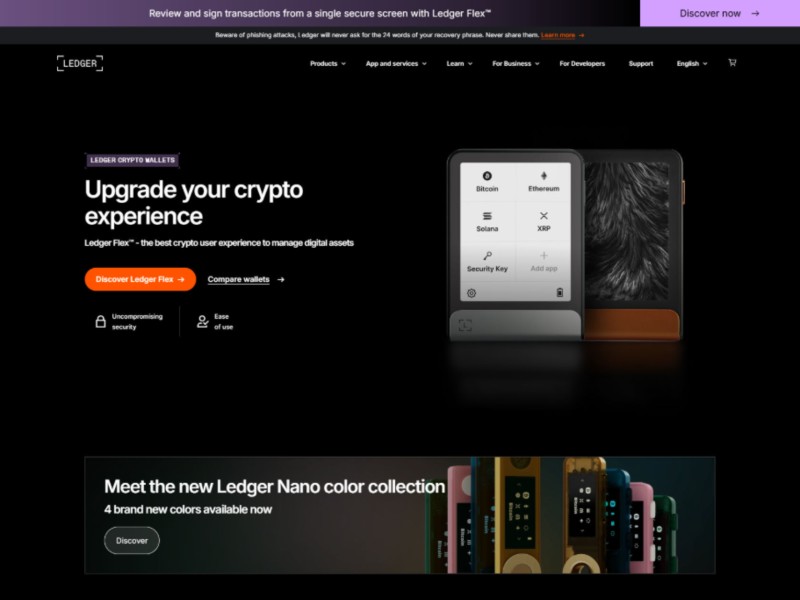Tap the Ethereum app icon on device
Viewport: 800px width, 600px height.
pos(544,176)
